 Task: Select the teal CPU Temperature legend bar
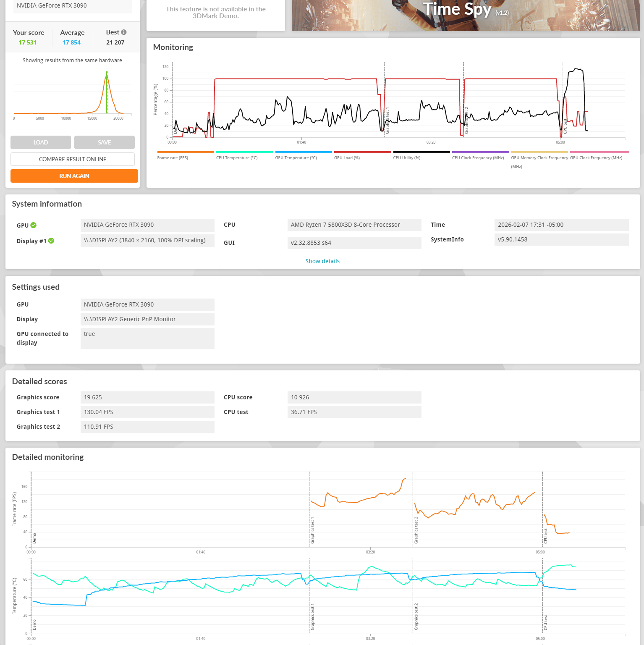pyautogui.click(x=245, y=152)
